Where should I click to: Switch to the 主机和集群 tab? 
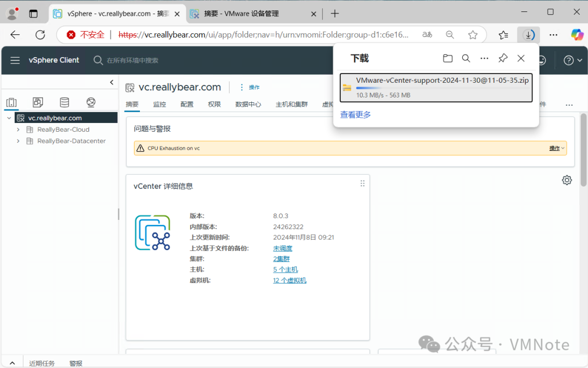(291, 105)
